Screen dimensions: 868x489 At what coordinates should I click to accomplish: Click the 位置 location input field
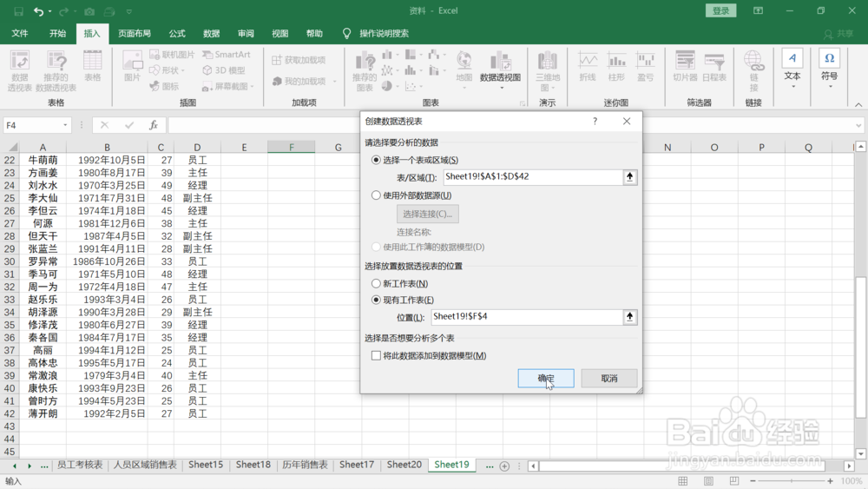click(527, 317)
